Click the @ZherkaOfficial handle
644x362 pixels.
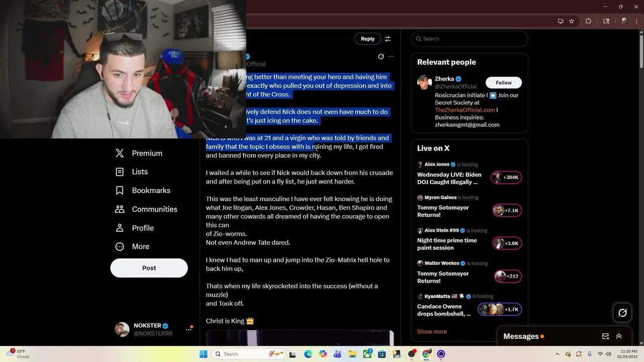456,86
